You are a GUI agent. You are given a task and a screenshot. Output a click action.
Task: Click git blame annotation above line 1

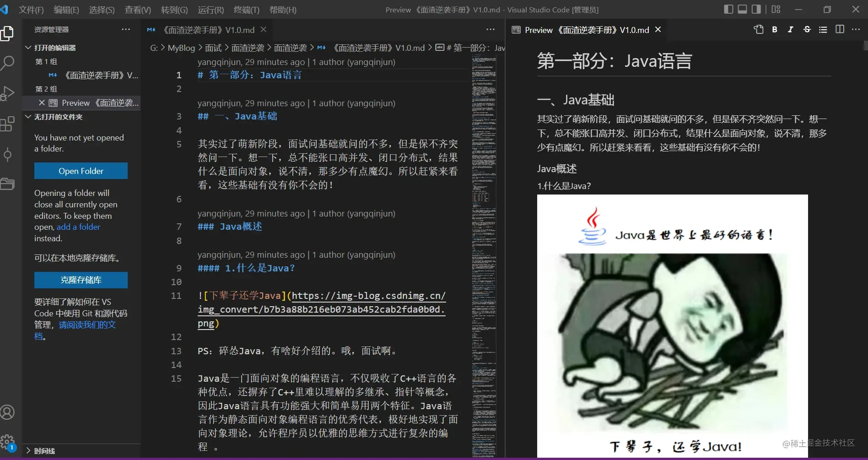[x=297, y=62]
